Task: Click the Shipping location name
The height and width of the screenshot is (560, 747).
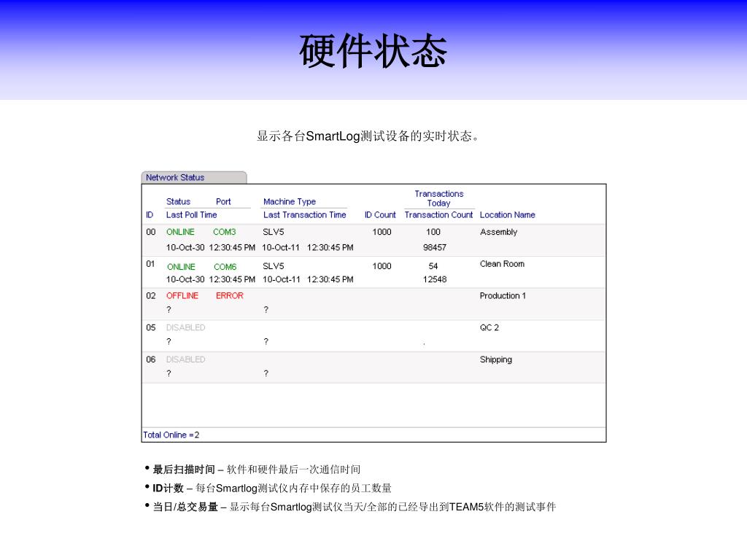Action: (x=496, y=359)
